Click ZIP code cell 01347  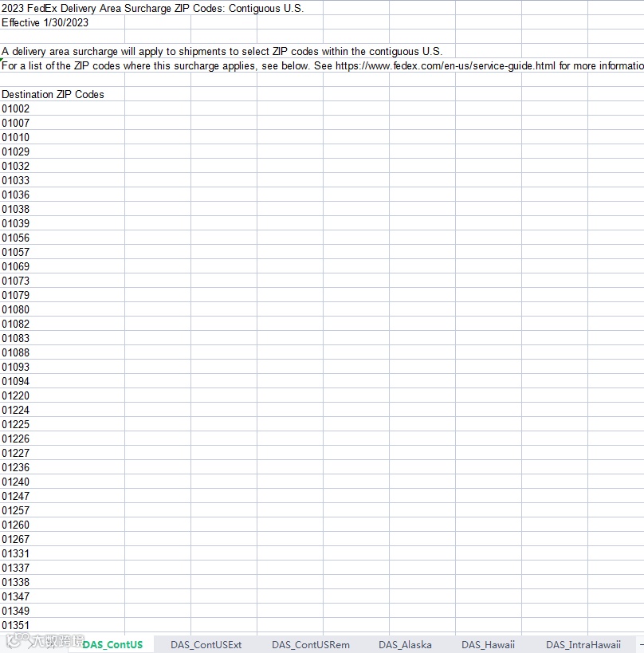tap(62, 596)
